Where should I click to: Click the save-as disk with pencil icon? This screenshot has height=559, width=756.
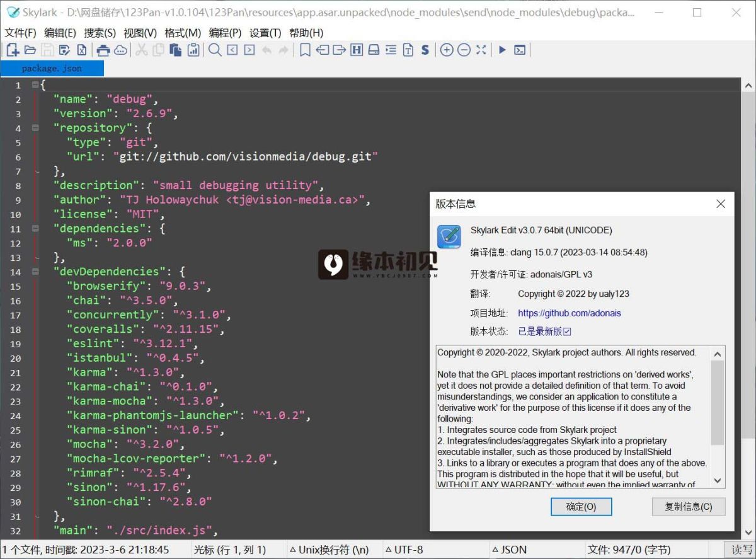(x=64, y=50)
